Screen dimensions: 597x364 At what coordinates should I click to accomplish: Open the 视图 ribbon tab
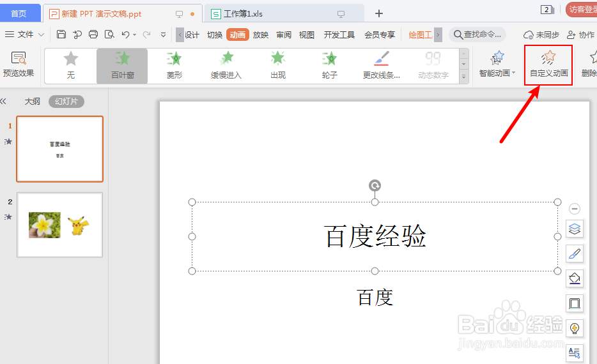(307, 35)
